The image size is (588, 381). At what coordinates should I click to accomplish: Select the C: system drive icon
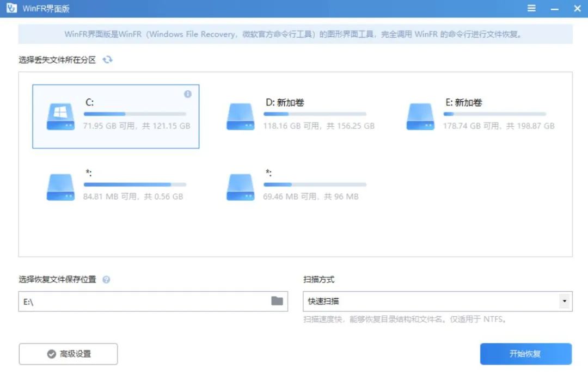point(60,117)
